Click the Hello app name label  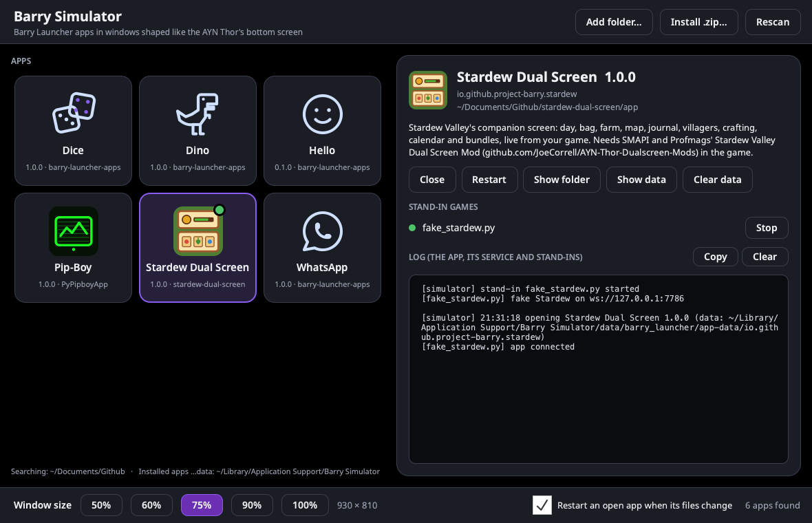(x=322, y=150)
